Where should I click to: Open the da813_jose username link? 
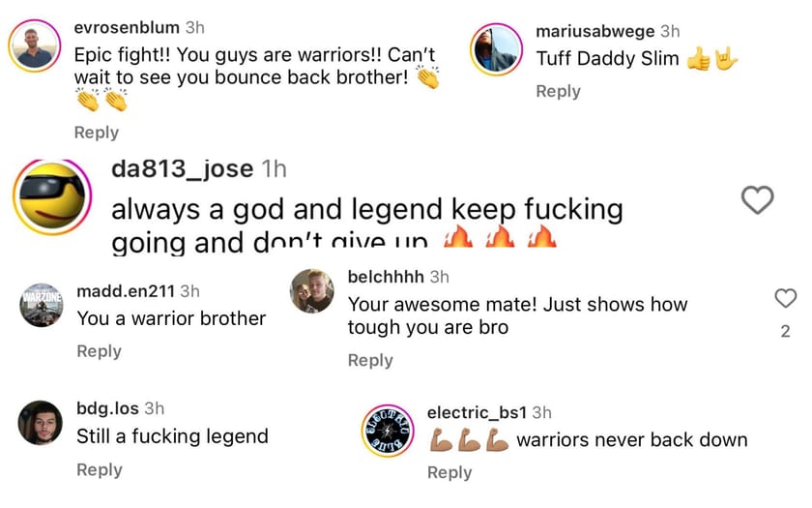[x=183, y=169]
